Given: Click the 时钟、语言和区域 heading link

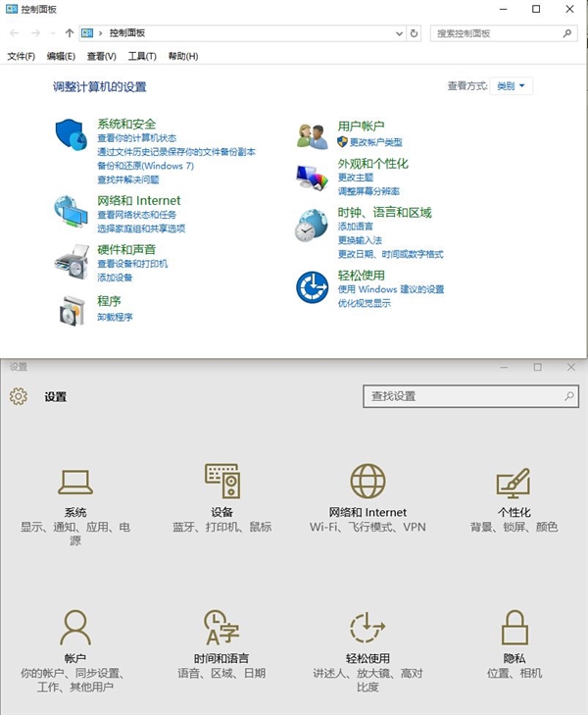Looking at the screenshot, I should [384, 212].
